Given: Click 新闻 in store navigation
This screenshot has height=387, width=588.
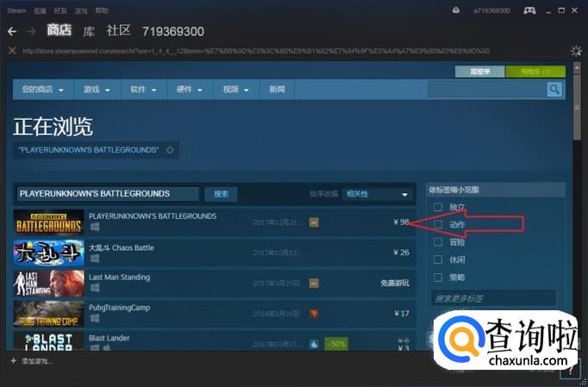Looking at the screenshot, I should pos(277,90).
